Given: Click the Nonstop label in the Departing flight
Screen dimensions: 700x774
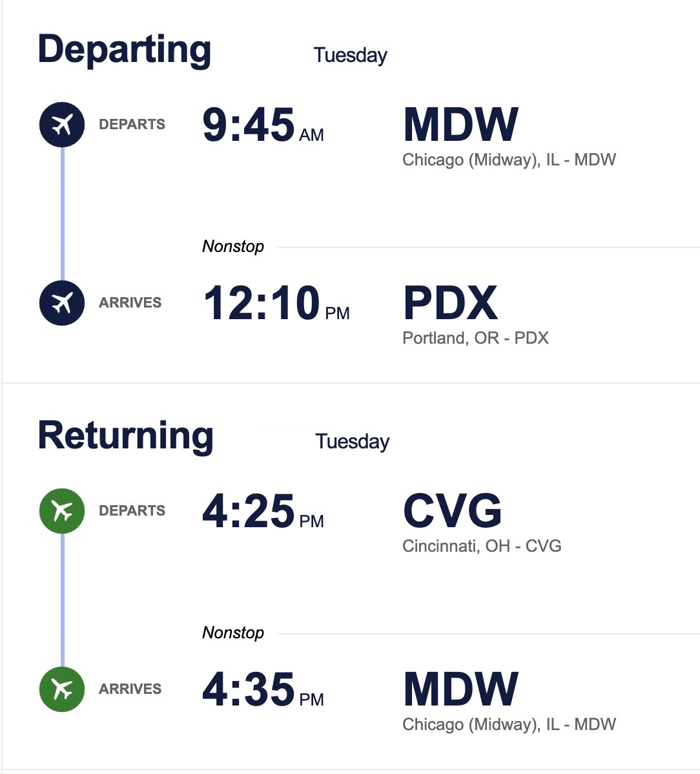Looking at the screenshot, I should (x=233, y=246).
